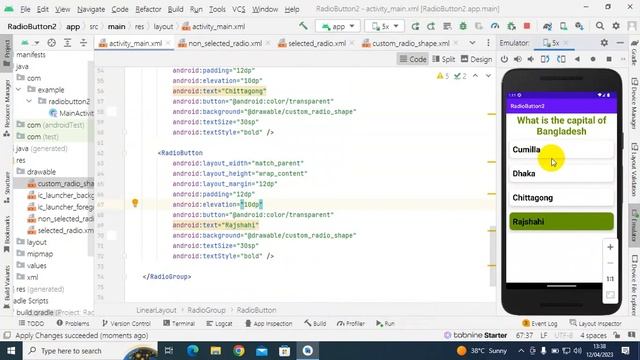Click the Select Opened File target icon
Screen dimensions: 640x360
click(51, 43)
